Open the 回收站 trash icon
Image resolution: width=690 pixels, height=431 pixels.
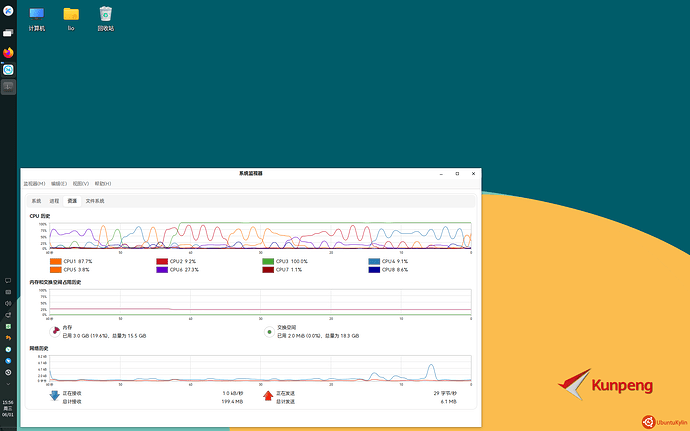pos(105,14)
